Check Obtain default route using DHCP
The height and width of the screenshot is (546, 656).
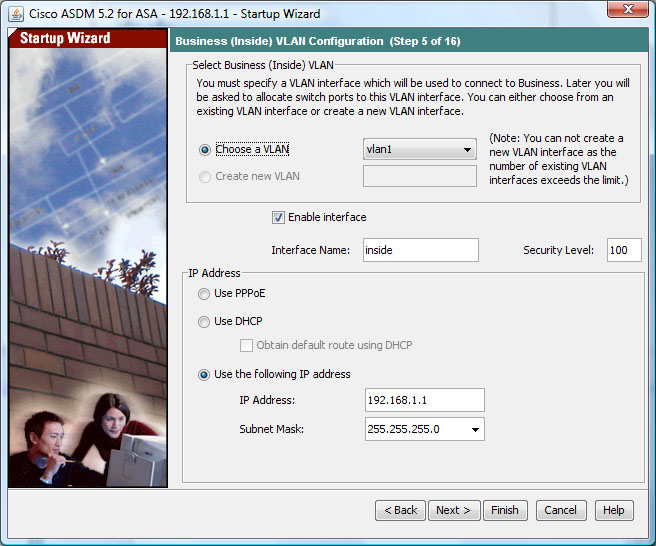246,346
